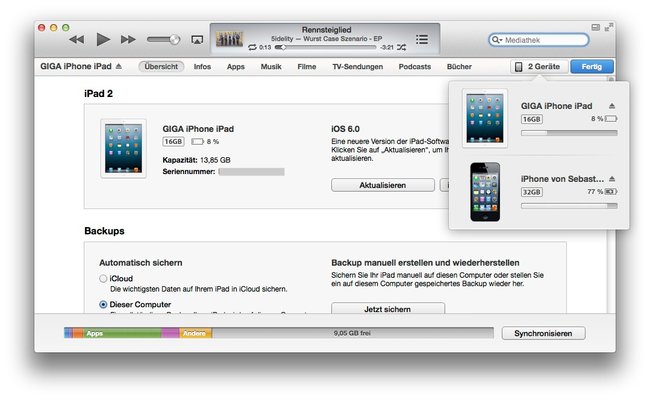Click the Aktualisieren button
This screenshot has height=400, width=650.
coord(383,185)
